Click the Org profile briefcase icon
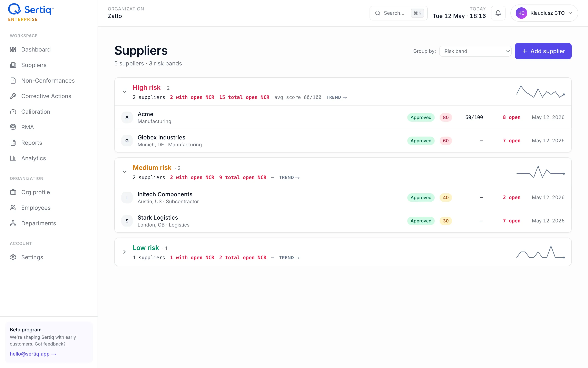Image resolution: width=588 pixels, height=368 pixels. coord(13,192)
